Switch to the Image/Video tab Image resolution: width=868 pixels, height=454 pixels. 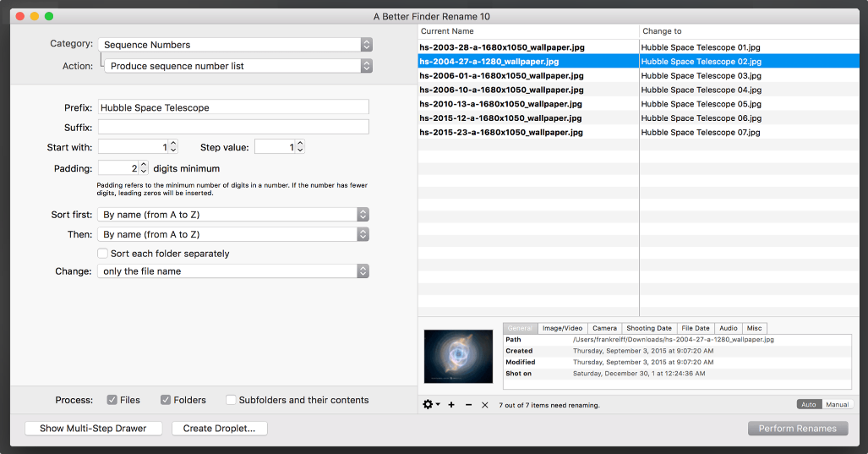point(562,328)
